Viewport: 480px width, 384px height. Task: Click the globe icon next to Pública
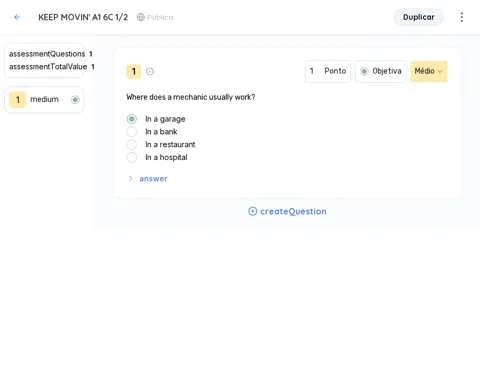[141, 17]
